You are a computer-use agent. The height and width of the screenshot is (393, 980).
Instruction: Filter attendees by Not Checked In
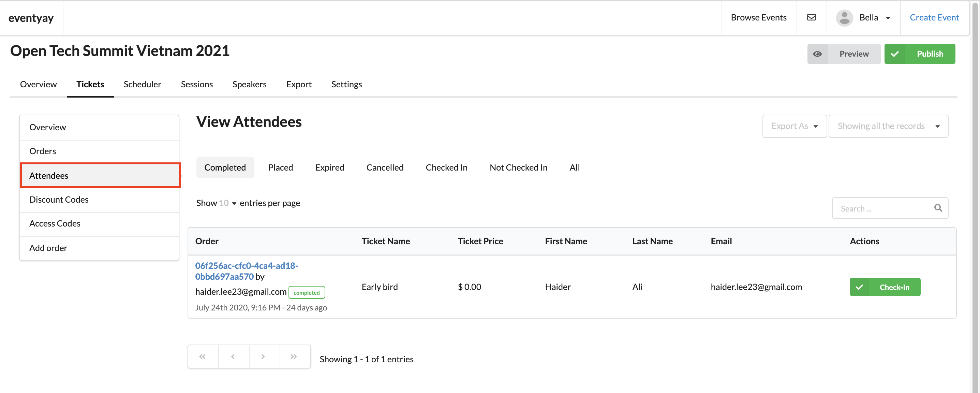click(518, 168)
